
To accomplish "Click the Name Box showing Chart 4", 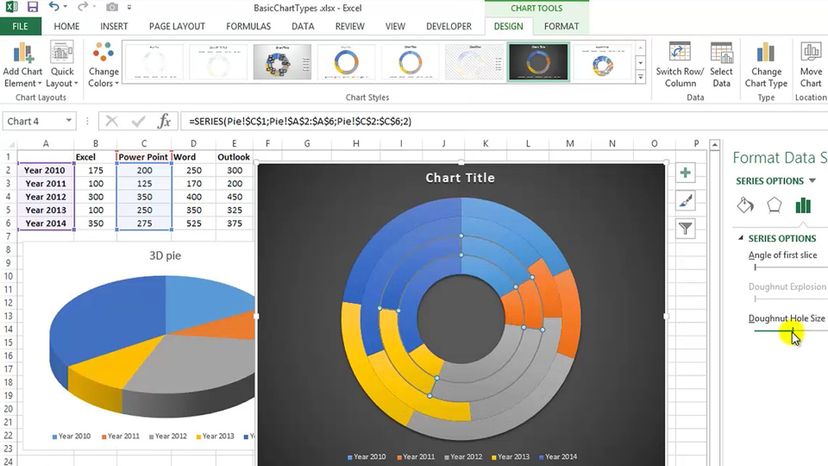I will (34, 121).
